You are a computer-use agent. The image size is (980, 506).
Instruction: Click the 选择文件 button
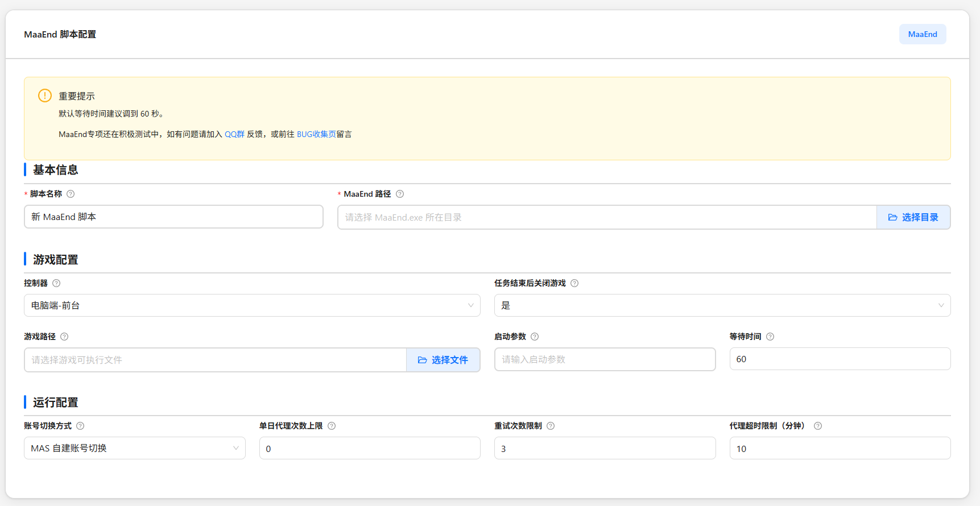tap(443, 360)
